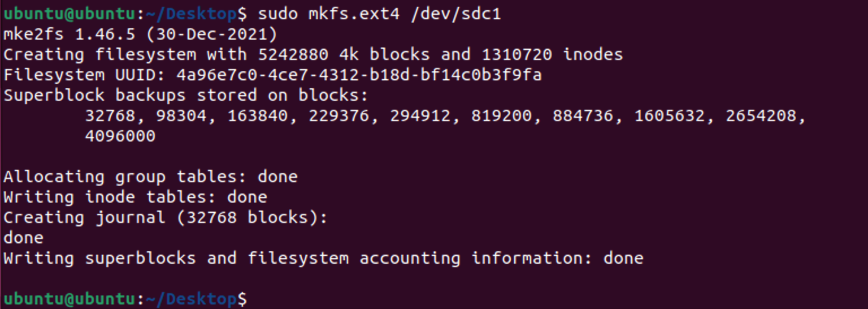Click the 'Superblock backups stored on blocks' line
Image resolution: width=868 pixels, height=309 pixels.
tap(186, 96)
